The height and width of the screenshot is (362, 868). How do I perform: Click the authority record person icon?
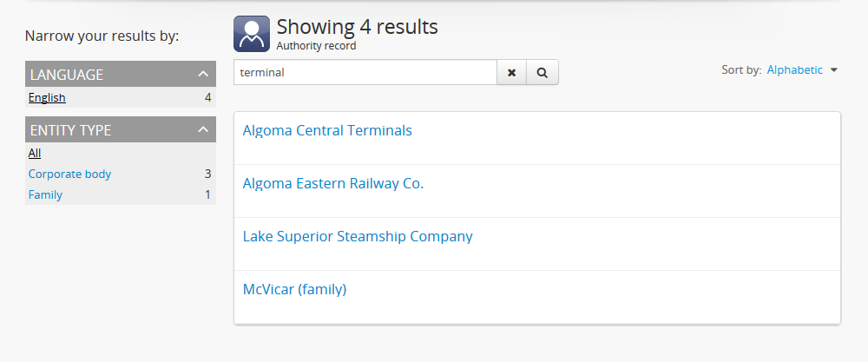coord(252,35)
